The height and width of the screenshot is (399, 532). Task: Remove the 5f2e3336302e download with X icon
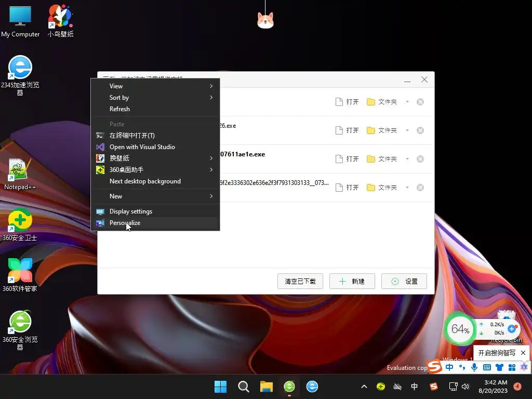tap(420, 187)
